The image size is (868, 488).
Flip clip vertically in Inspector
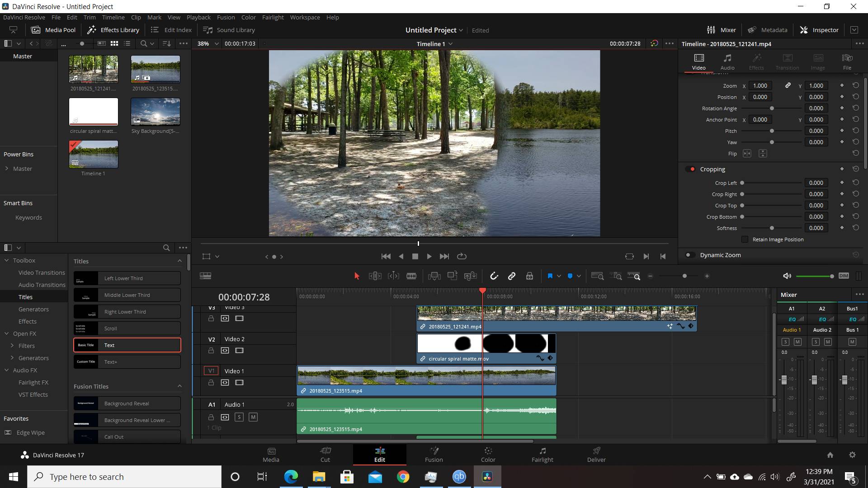click(x=763, y=154)
